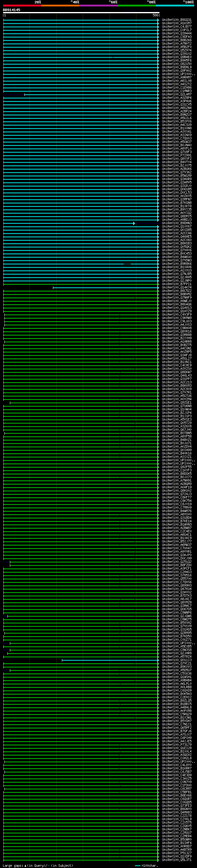Select the UniRef100_Q9BAE0 label
The image size is (197, 868).
tap(177, 57)
